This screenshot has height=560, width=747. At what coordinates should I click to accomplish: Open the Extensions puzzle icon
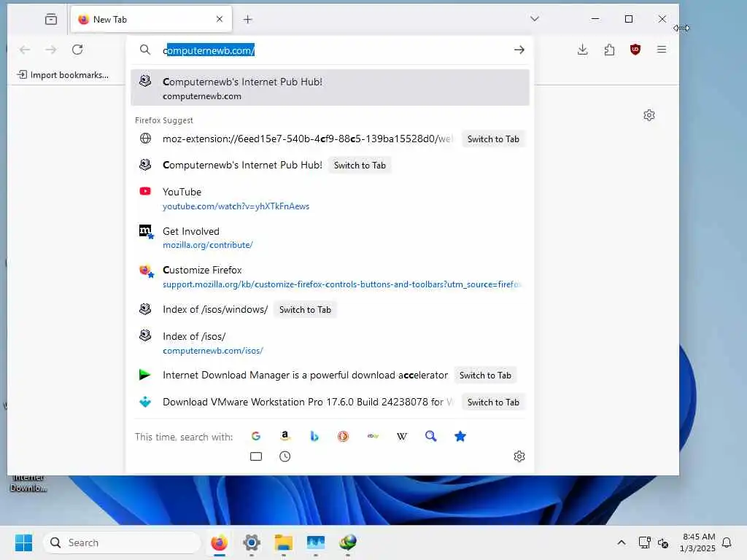(609, 50)
